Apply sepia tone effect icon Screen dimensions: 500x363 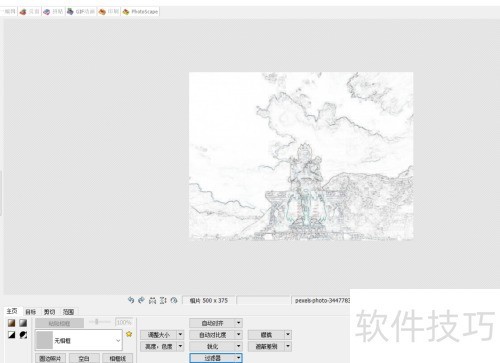pyautogui.click(x=12, y=323)
